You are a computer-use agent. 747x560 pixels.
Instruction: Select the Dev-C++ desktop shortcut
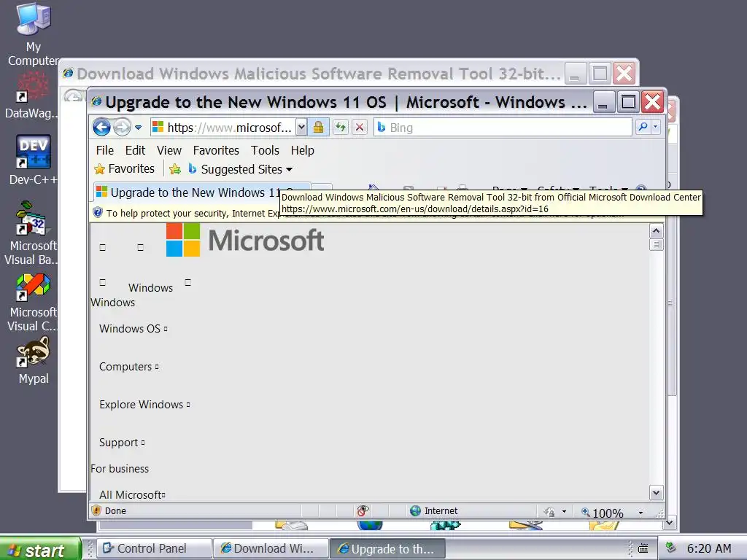(33, 160)
